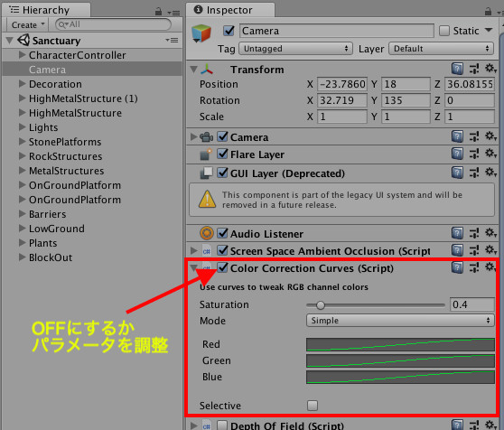The height and width of the screenshot is (430, 504).
Task: Collapse the Sanctuary scene tree
Action: click(x=10, y=41)
